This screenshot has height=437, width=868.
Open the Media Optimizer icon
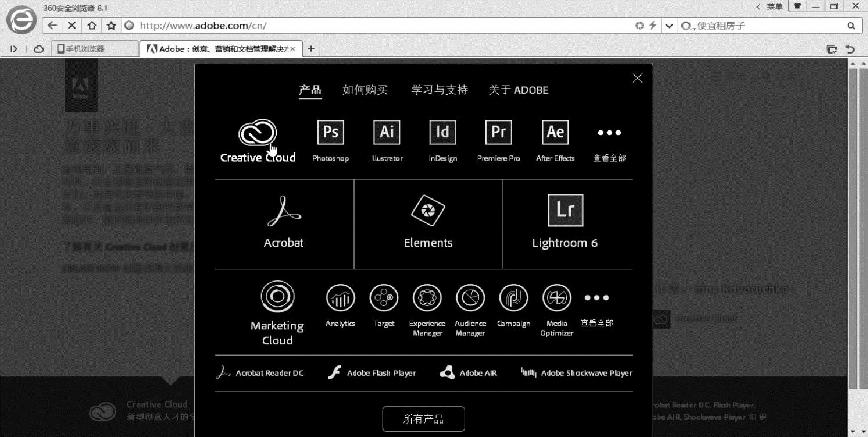pyautogui.click(x=556, y=299)
